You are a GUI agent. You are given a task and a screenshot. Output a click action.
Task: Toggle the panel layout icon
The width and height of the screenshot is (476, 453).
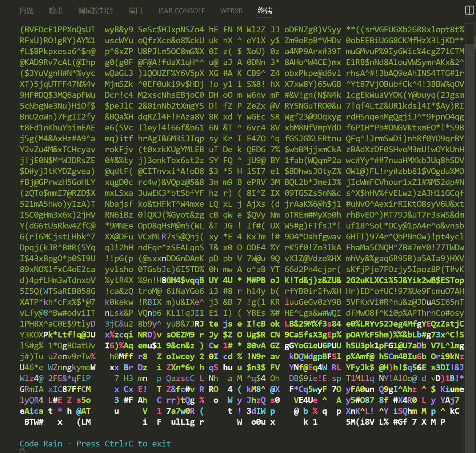click(x=469, y=10)
